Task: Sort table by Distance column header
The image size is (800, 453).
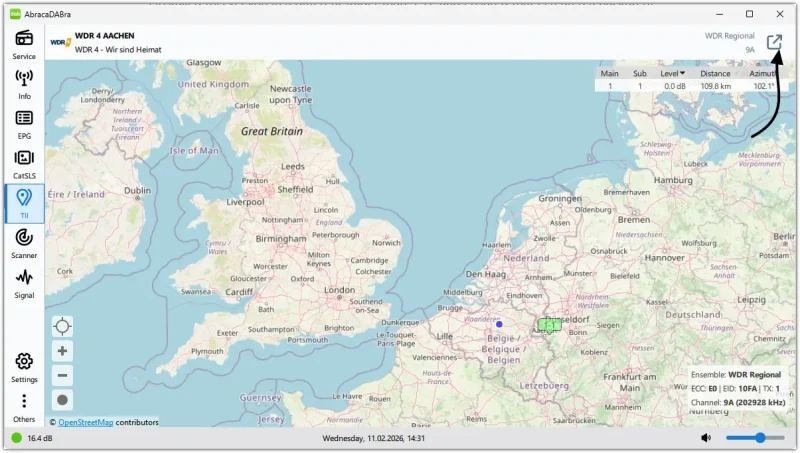Action: pos(715,73)
